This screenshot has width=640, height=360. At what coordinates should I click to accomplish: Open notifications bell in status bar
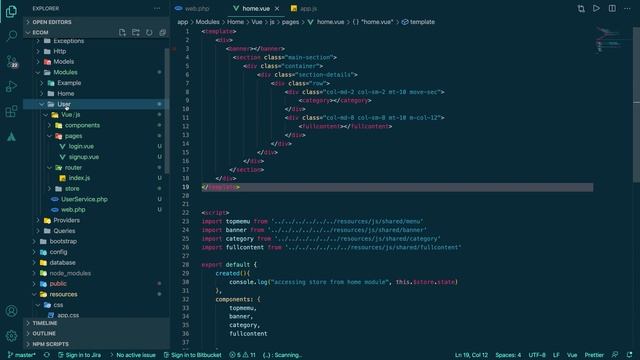tap(629, 355)
